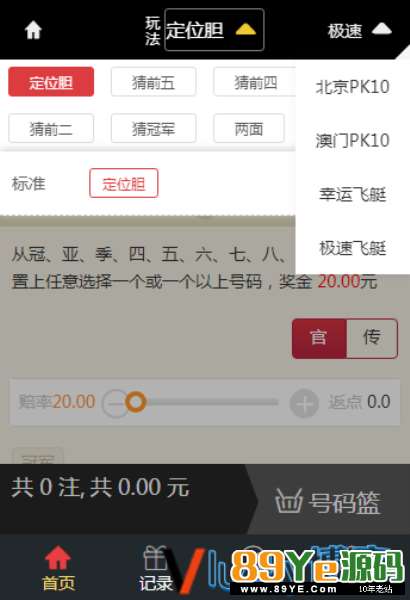Pick 北京PK10 from lottery list
Viewport: 410px width, 600px height.
click(x=353, y=86)
